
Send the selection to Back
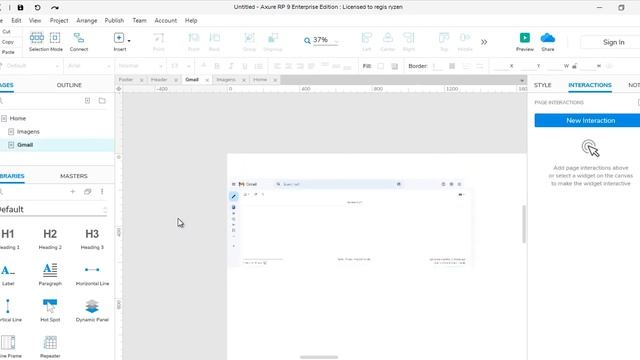tap(214, 42)
